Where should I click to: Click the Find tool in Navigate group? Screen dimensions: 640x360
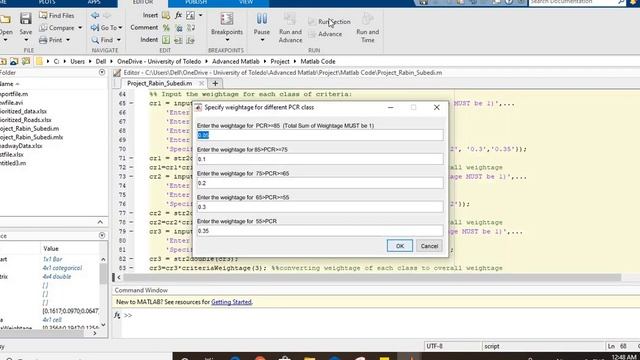coord(102,40)
